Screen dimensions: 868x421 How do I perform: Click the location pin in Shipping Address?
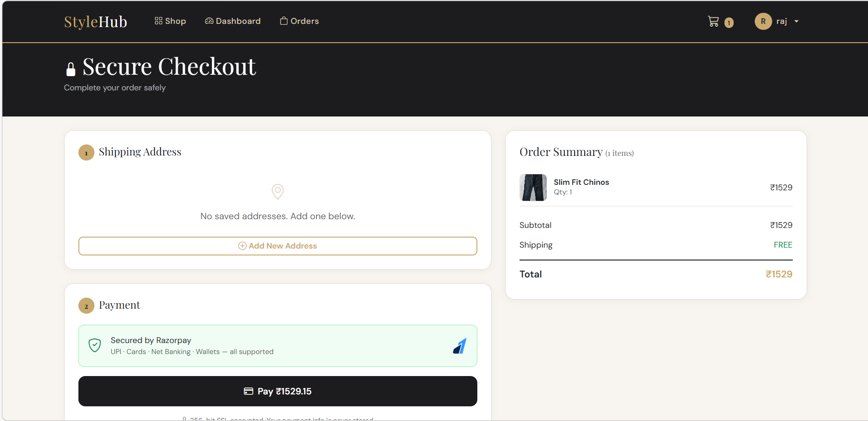tap(277, 192)
